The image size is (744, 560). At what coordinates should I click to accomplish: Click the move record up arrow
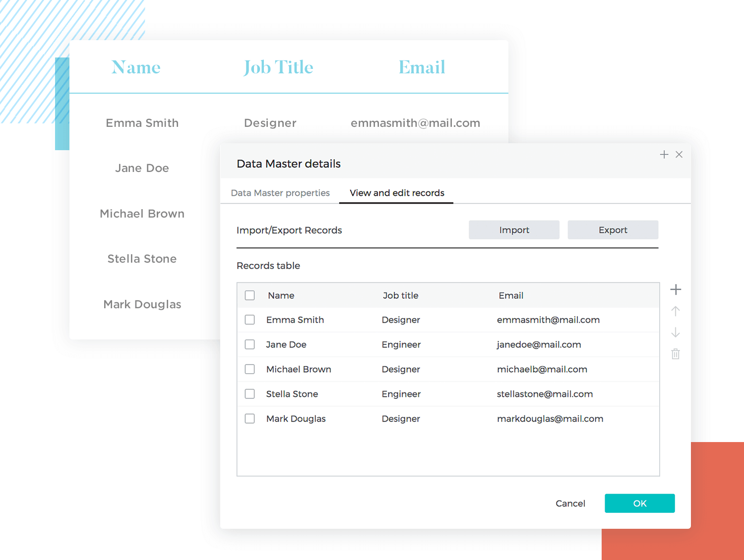click(676, 311)
